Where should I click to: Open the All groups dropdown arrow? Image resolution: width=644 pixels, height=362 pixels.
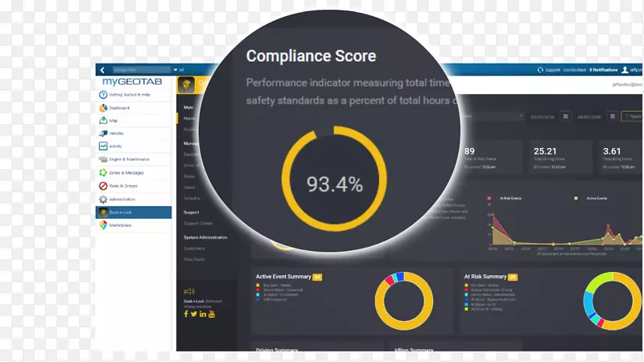[175, 70]
